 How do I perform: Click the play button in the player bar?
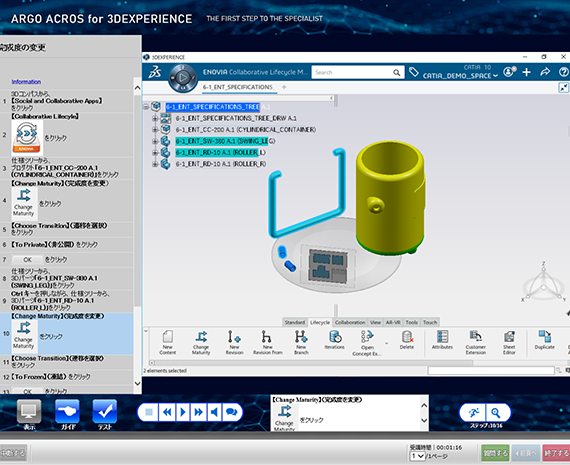coord(183,412)
